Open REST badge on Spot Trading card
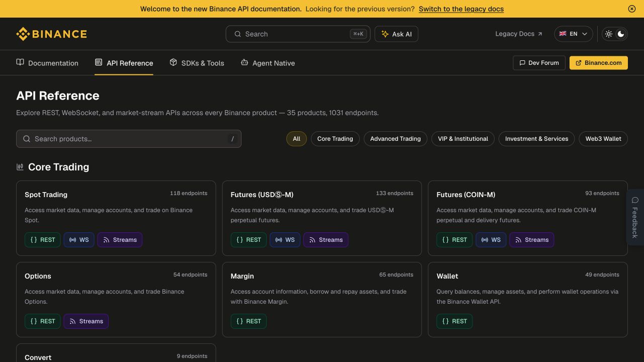644x362 pixels. [x=43, y=240]
